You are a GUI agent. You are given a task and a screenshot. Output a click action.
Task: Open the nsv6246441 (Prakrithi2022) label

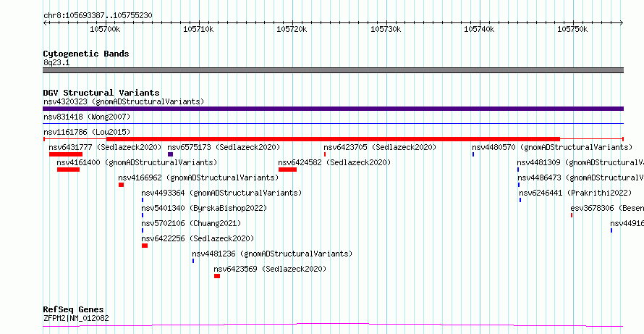coord(575,193)
